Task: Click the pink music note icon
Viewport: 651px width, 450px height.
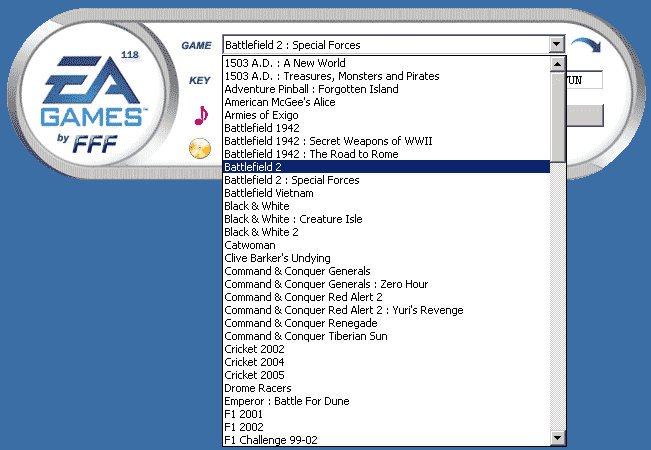Action: [200, 114]
